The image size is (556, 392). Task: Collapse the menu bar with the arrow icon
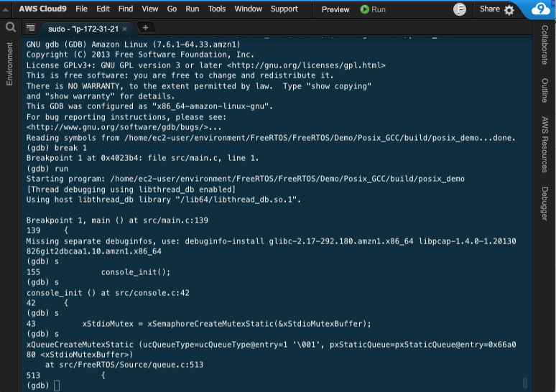[x=5, y=10]
